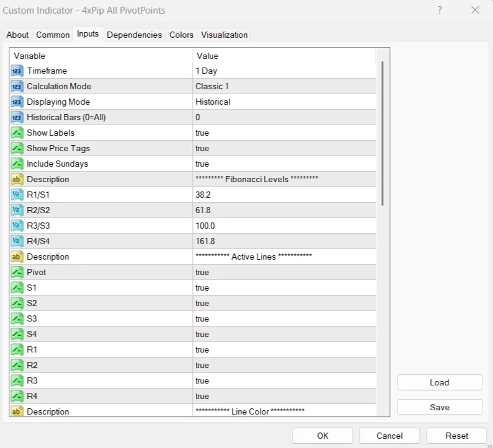This screenshot has height=448, width=493.
Task: Switch to the Common tab
Action: coord(53,35)
